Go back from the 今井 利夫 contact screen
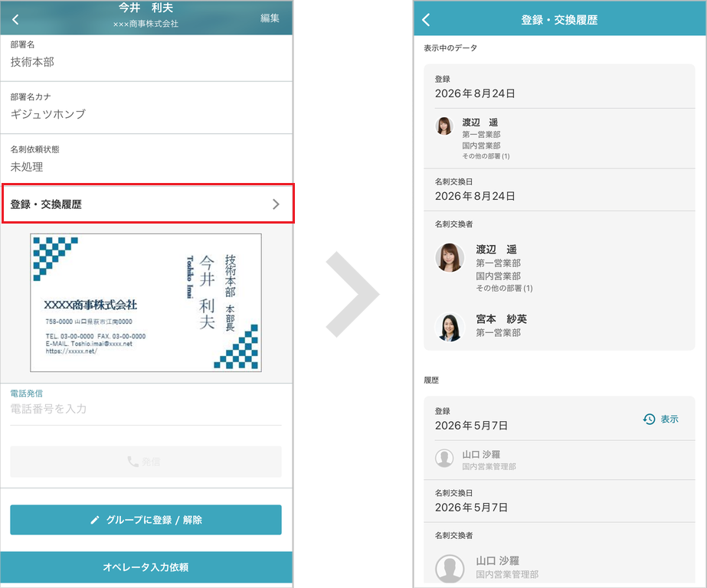Image resolution: width=707 pixels, height=588 pixels. (16, 19)
